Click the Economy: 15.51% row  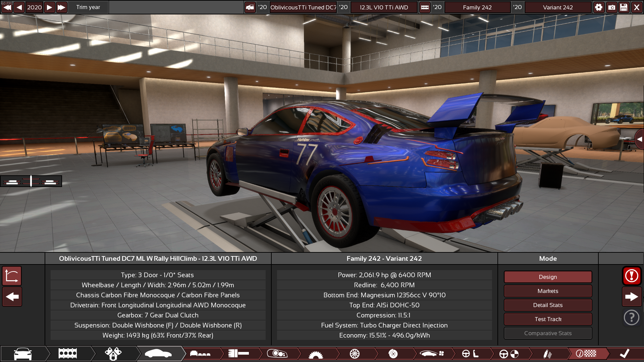pyautogui.click(x=384, y=335)
